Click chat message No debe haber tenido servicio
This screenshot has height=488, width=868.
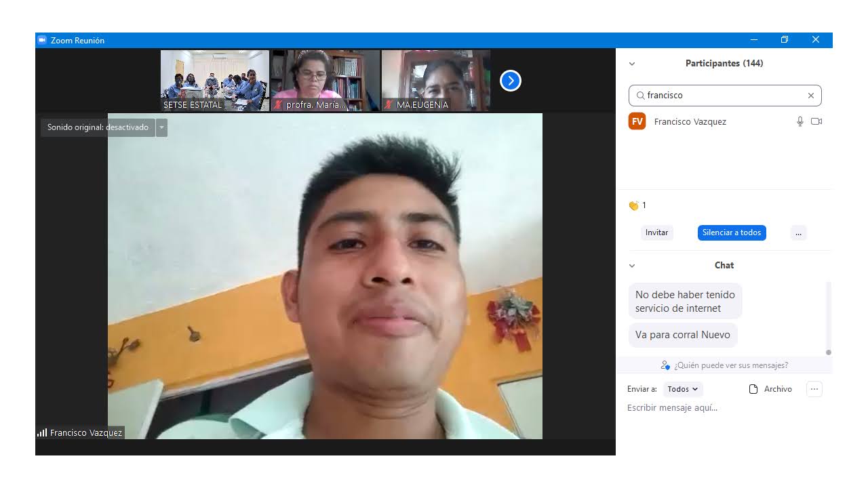(x=685, y=302)
